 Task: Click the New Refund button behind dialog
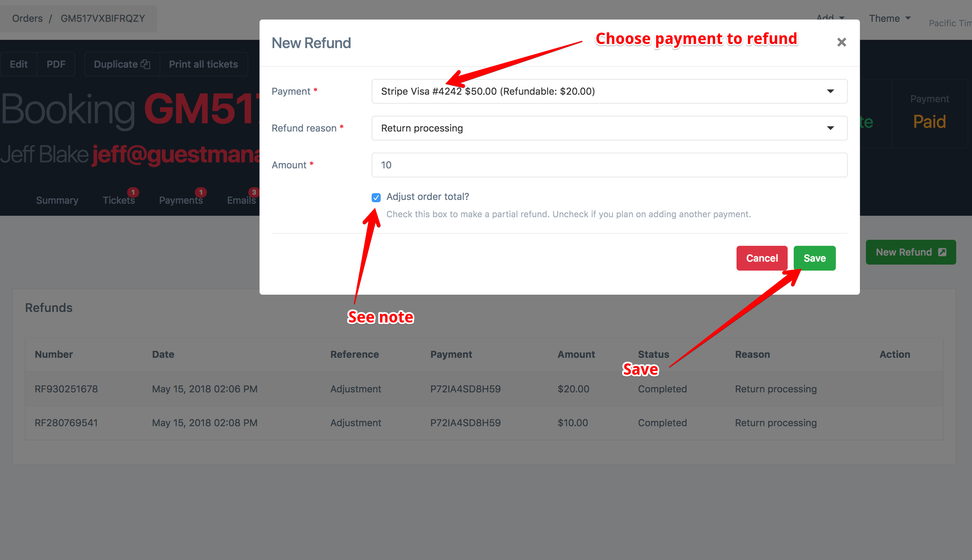tap(911, 252)
